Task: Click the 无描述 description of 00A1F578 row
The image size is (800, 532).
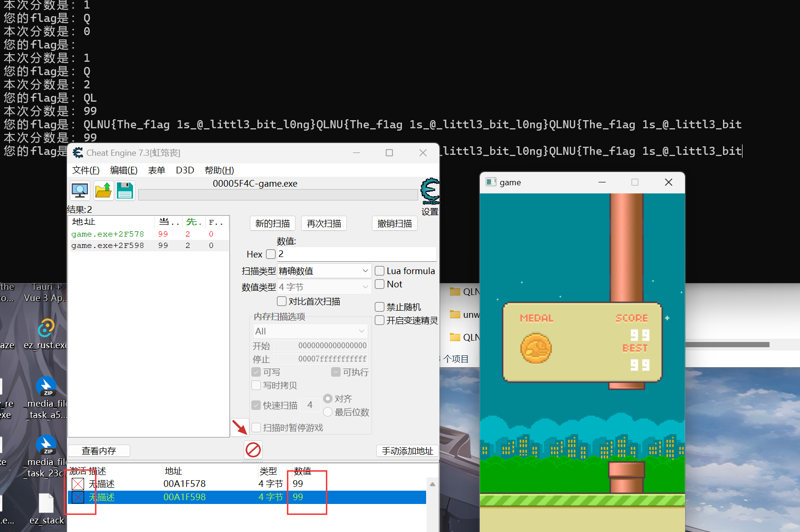Action: (x=102, y=484)
